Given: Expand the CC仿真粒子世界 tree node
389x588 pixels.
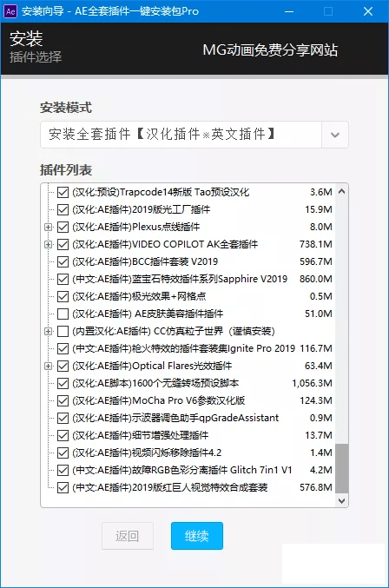Looking at the screenshot, I should [48, 331].
